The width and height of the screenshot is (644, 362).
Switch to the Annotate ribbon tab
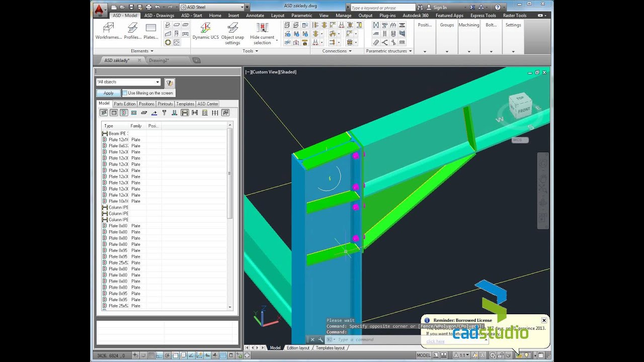[255, 16]
